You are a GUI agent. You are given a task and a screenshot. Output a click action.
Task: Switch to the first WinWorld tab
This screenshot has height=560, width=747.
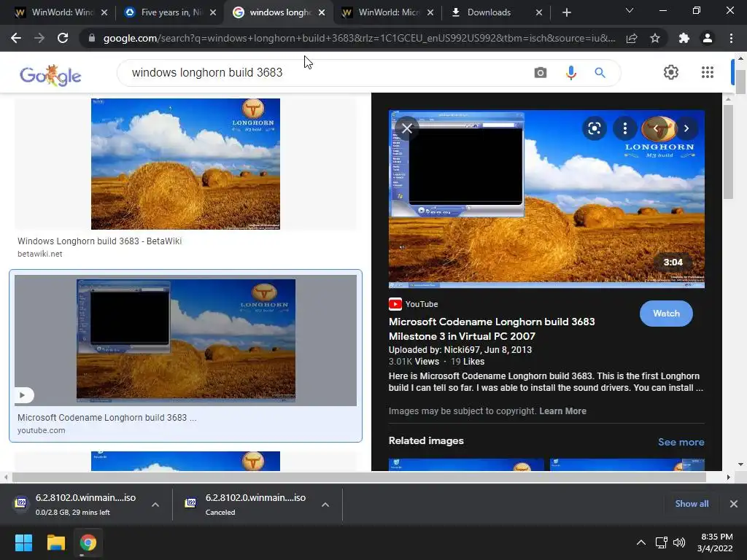point(61,12)
